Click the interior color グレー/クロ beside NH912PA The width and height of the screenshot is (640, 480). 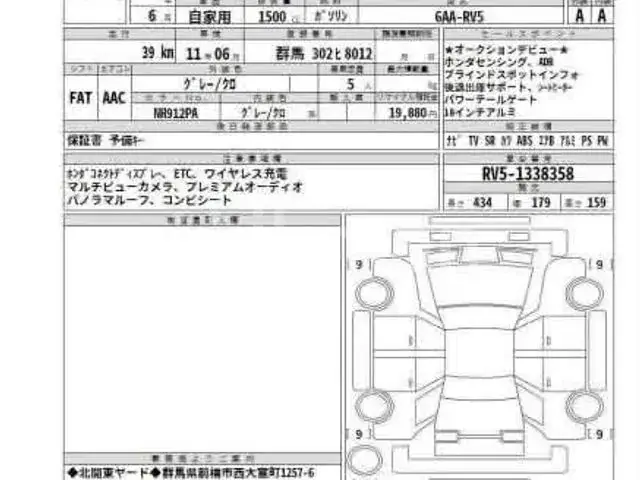tap(264, 113)
